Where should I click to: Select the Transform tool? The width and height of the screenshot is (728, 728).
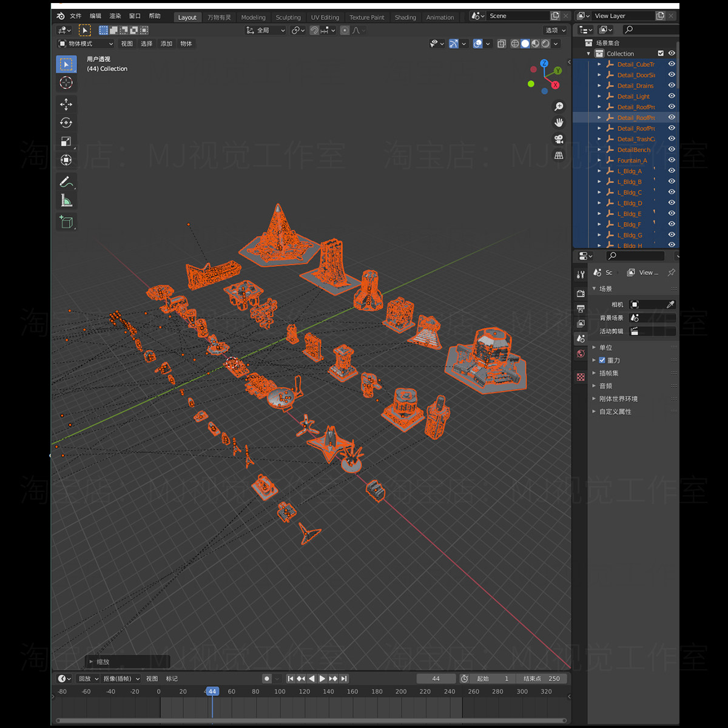coord(66,160)
